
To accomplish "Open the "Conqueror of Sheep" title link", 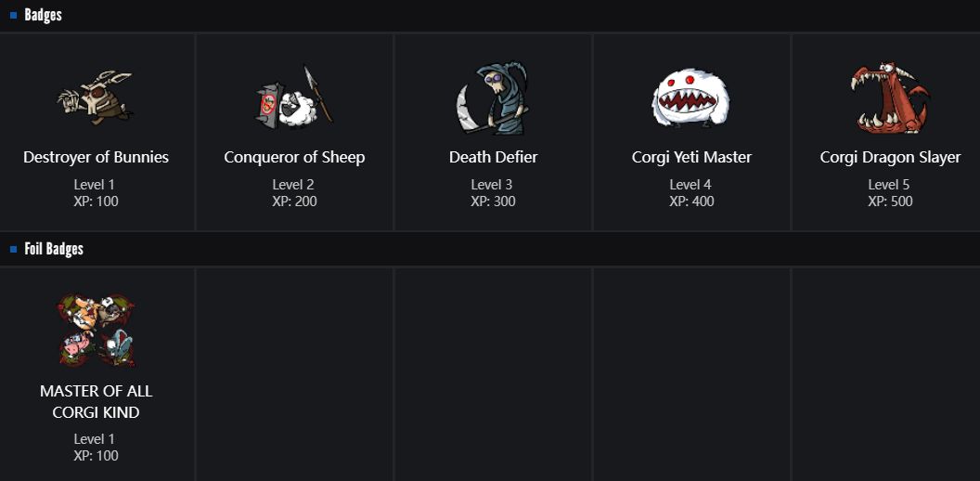I will tap(294, 157).
